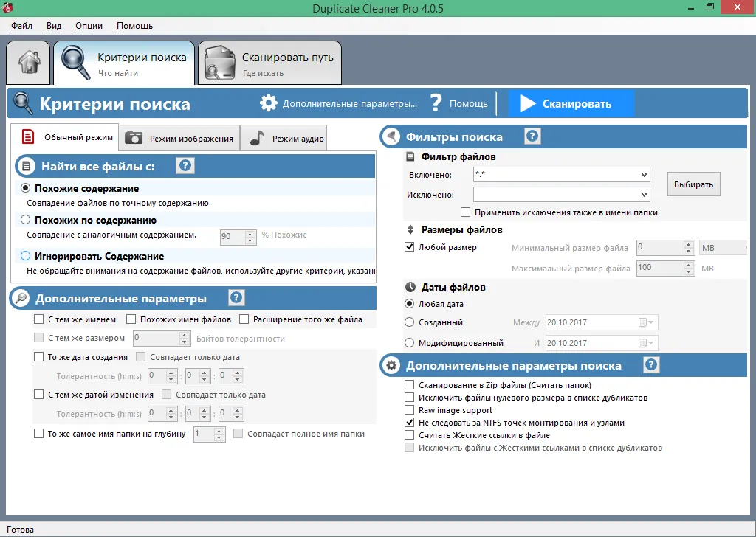Open the Между date picker dropdown

[647, 322]
